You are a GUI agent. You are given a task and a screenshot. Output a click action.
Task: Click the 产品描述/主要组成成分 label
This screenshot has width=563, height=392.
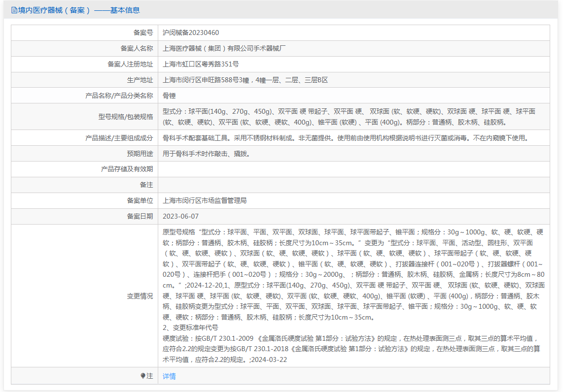click(119, 138)
